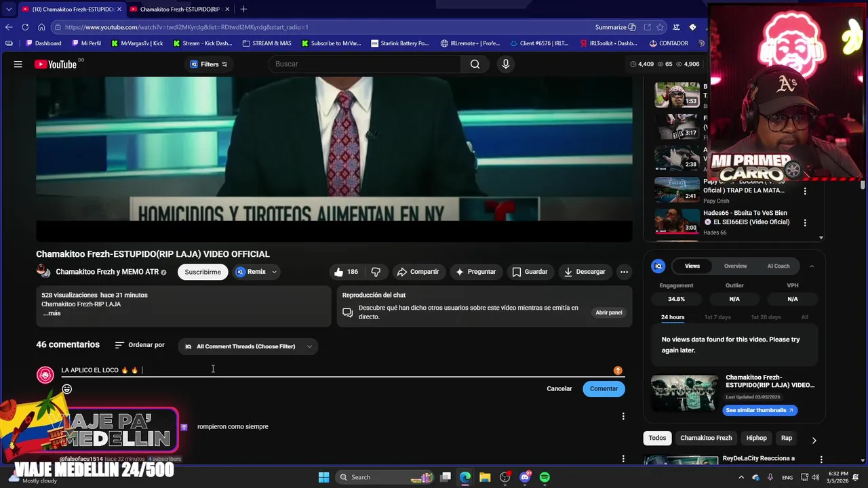Click the browser address bar URL

coord(186,27)
